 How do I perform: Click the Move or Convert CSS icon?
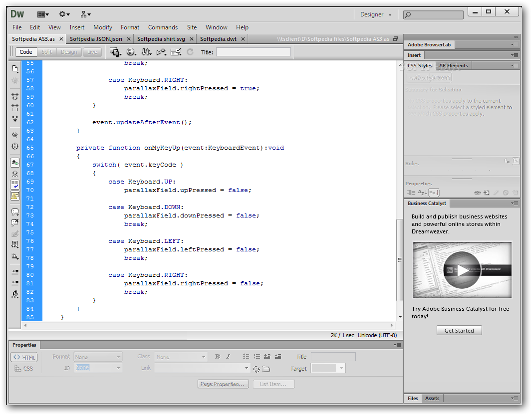point(15,256)
